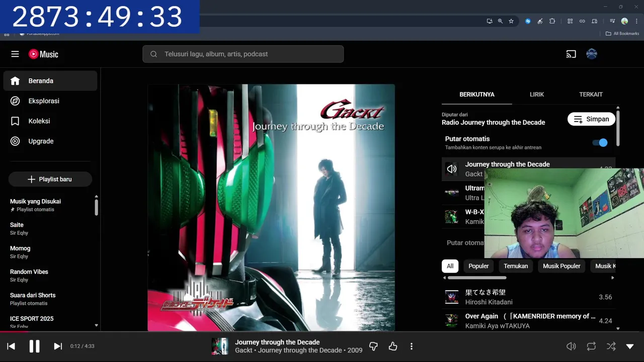Click the Playlist baru button

50,179
